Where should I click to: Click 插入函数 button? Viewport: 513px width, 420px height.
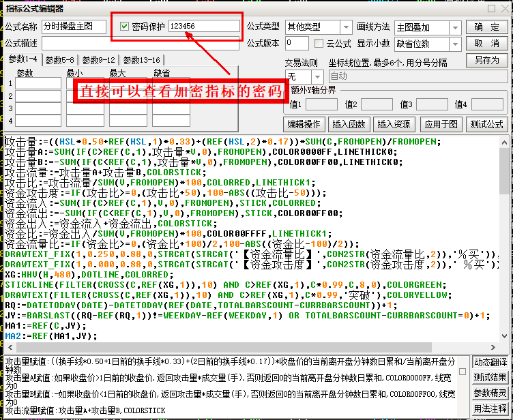coord(349,124)
